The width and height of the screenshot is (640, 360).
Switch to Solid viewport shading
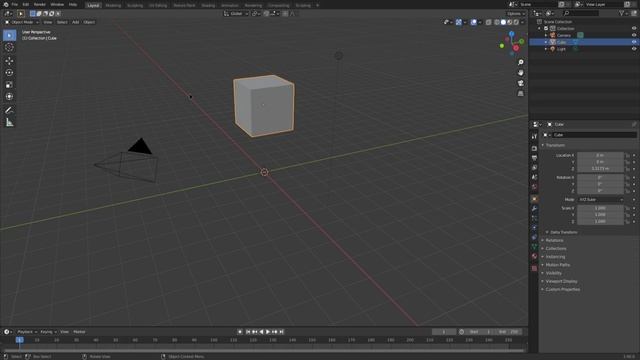[503, 22]
